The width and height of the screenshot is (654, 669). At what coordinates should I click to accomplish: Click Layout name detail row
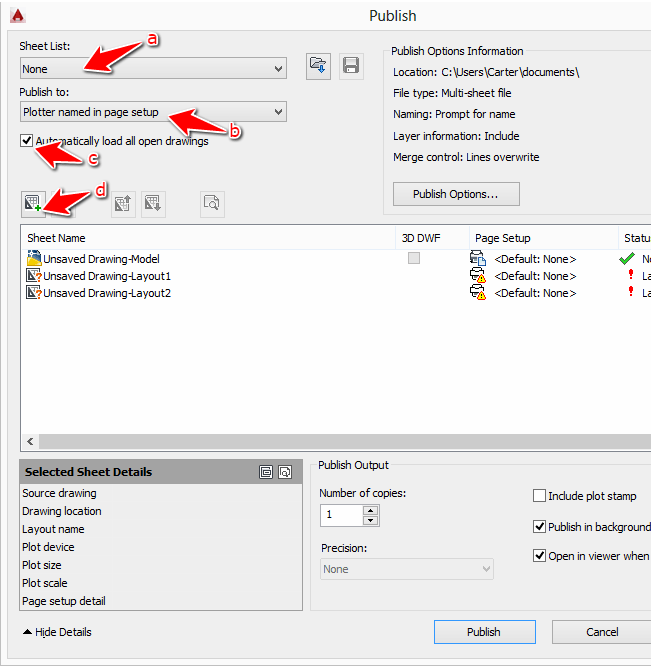161,529
